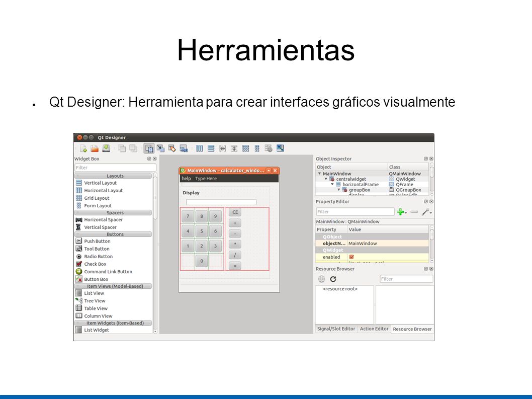Click the equals button on the form
Viewport: 532px width, 399px height.
235,266
